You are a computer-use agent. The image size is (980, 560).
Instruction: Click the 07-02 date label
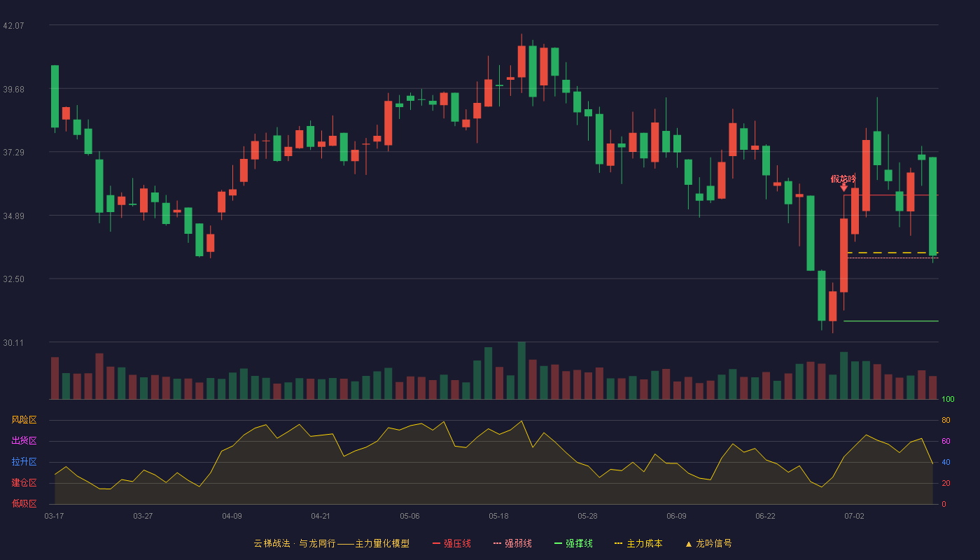click(x=854, y=516)
